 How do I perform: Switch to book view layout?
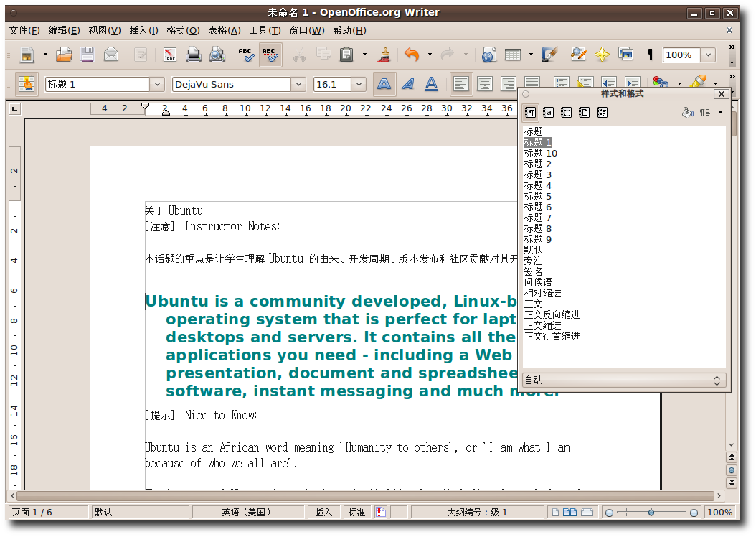pos(587,513)
